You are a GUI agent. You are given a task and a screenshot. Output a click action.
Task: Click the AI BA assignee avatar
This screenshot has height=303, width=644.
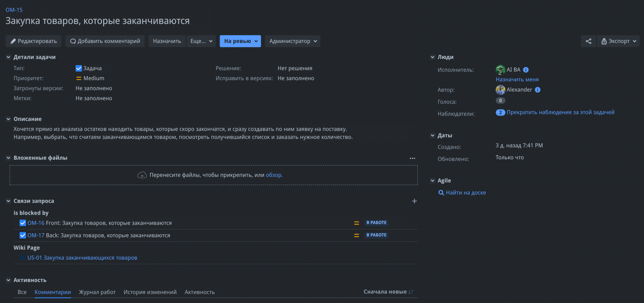(x=500, y=70)
